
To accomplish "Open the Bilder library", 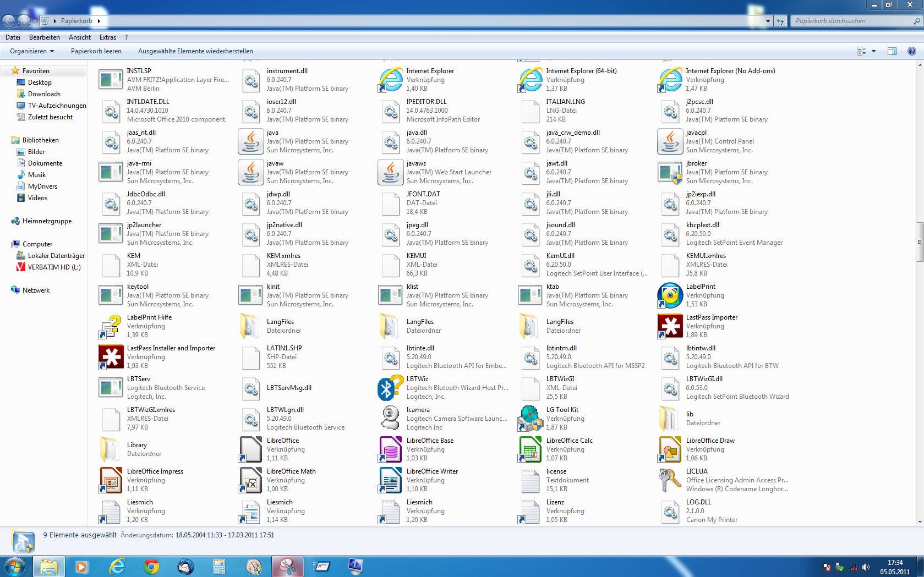I will pos(36,152).
